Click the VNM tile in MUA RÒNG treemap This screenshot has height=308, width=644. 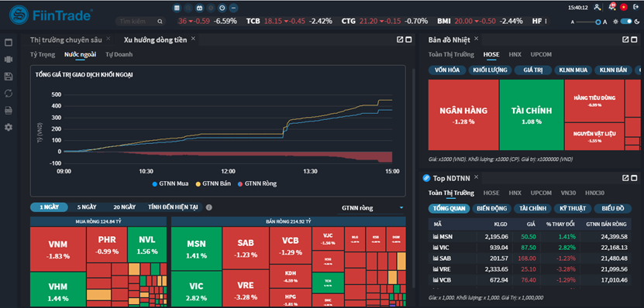click(x=57, y=249)
